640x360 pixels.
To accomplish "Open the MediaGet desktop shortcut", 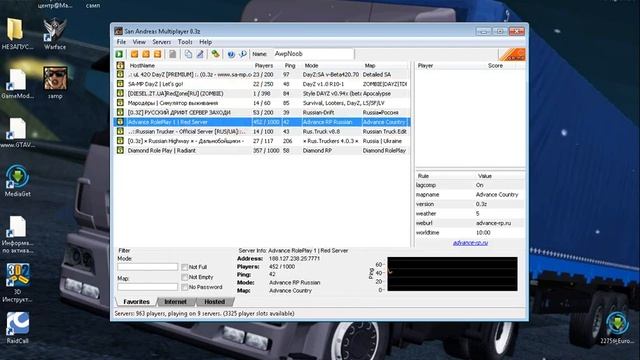I will [x=18, y=181].
